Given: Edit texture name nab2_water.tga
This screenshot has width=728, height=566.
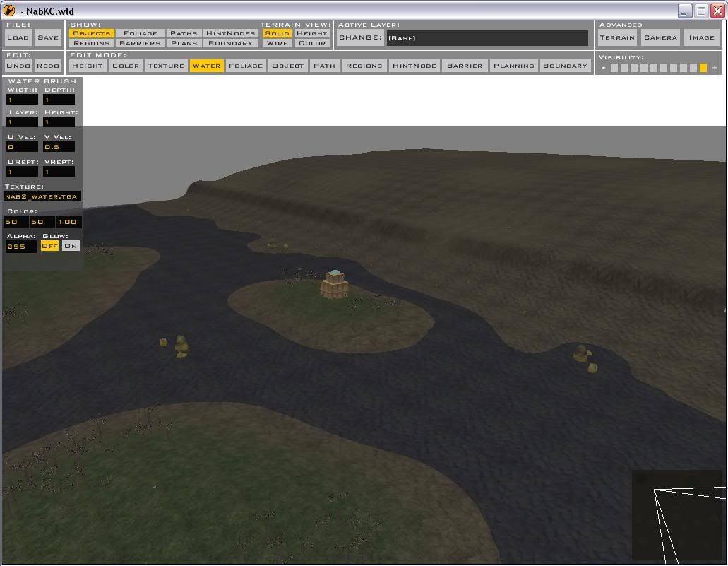Looking at the screenshot, I should pyautogui.click(x=42, y=196).
